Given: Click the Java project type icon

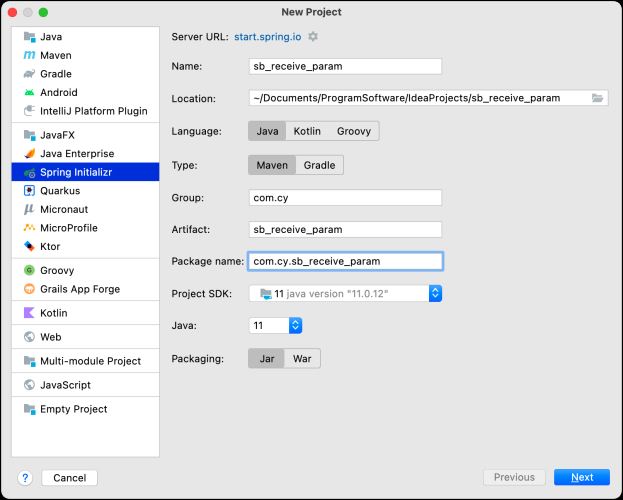Looking at the screenshot, I should 29,37.
